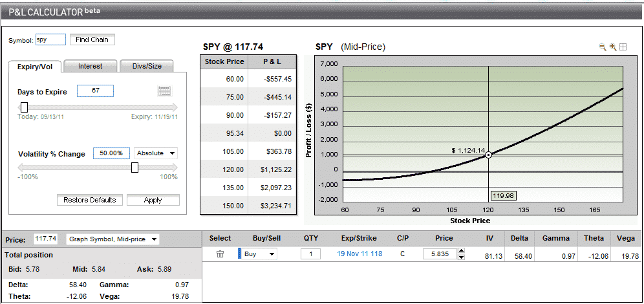Click the Gamma column header
644x304 pixels.
[555, 238]
